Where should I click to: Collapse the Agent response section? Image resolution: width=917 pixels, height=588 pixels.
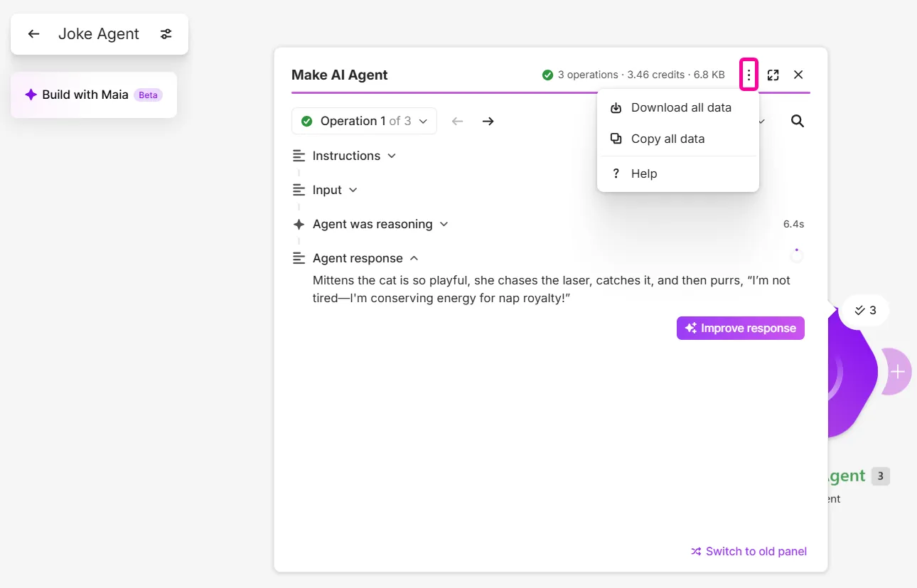[356, 258]
